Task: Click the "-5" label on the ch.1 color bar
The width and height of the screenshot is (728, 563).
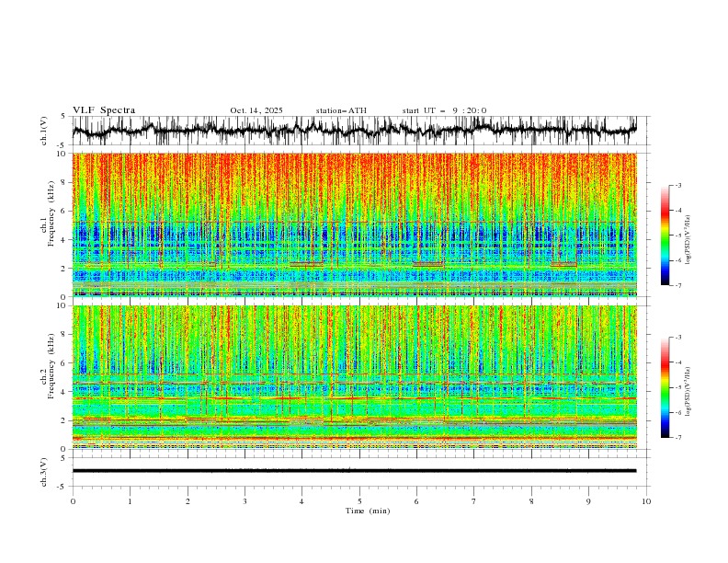Action: click(x=677, y=236)
